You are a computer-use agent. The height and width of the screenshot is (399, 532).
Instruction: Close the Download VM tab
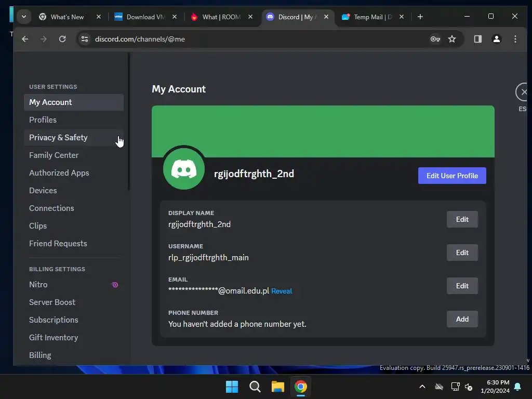pyautogui.click(x=175, y=17)
